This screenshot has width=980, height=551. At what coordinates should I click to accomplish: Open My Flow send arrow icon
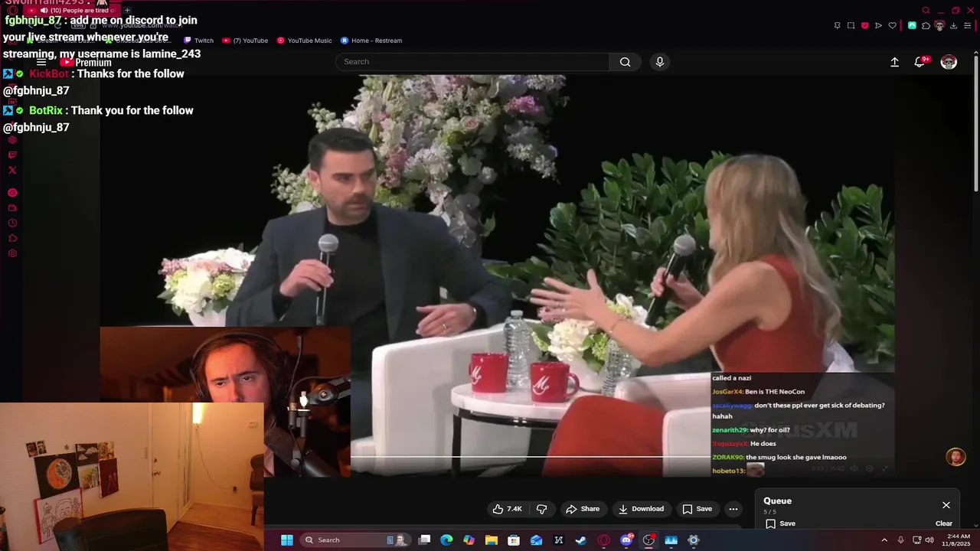878,25
